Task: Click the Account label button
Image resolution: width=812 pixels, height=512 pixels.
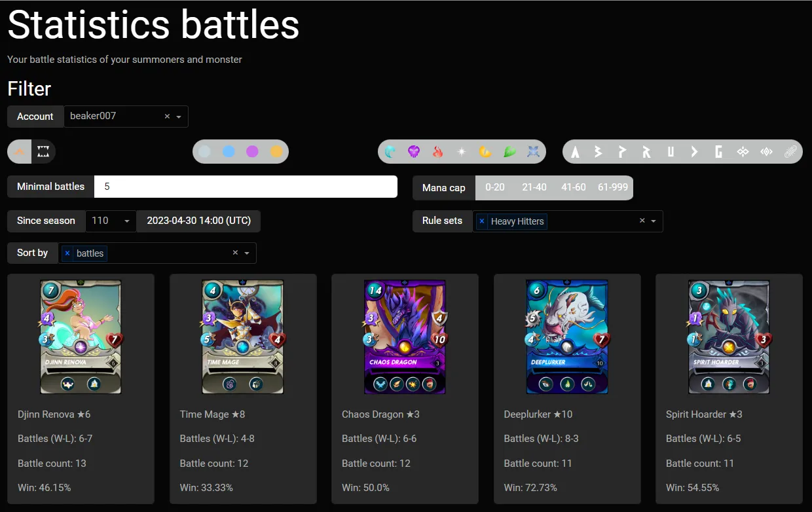Action: (35, 117)
